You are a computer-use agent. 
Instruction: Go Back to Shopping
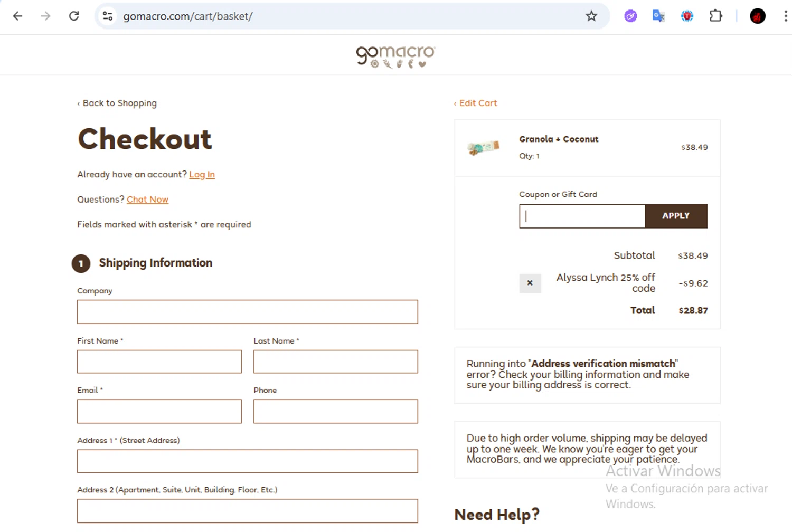pos(117,103)
